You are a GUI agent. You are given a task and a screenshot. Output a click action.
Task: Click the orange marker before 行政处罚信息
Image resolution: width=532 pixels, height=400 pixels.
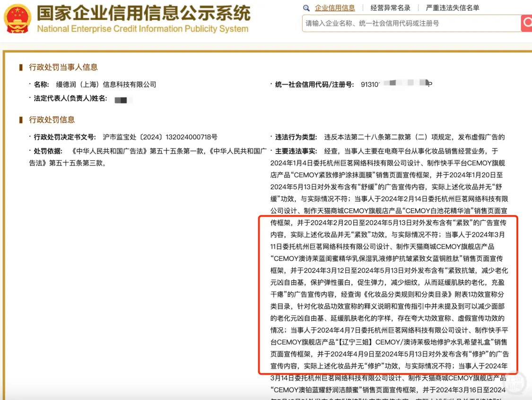[x=20, y=120]
